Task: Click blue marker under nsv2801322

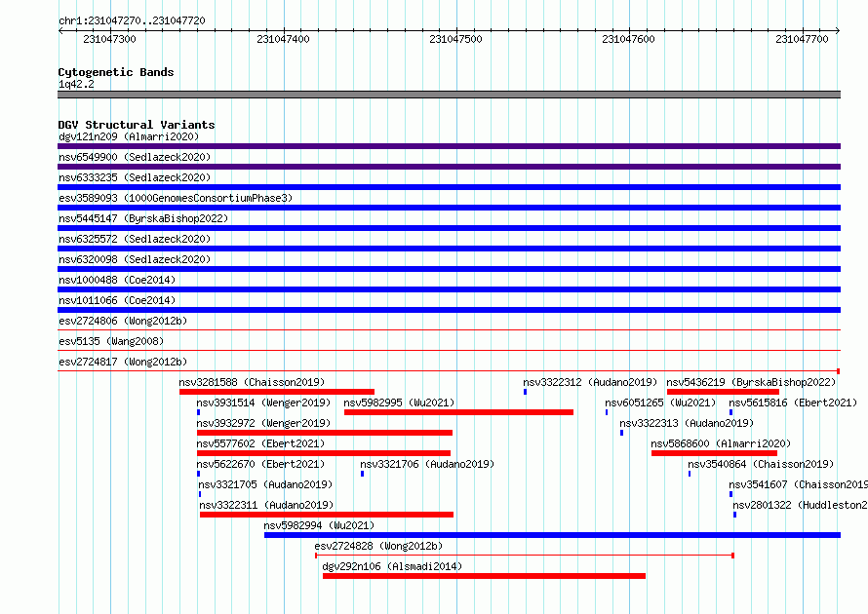Action: 734,515
